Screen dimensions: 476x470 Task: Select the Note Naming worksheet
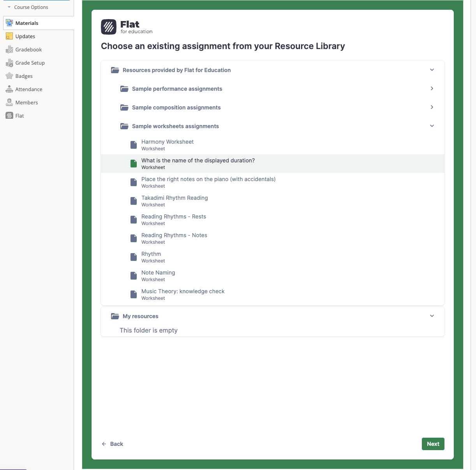(158, 273)
